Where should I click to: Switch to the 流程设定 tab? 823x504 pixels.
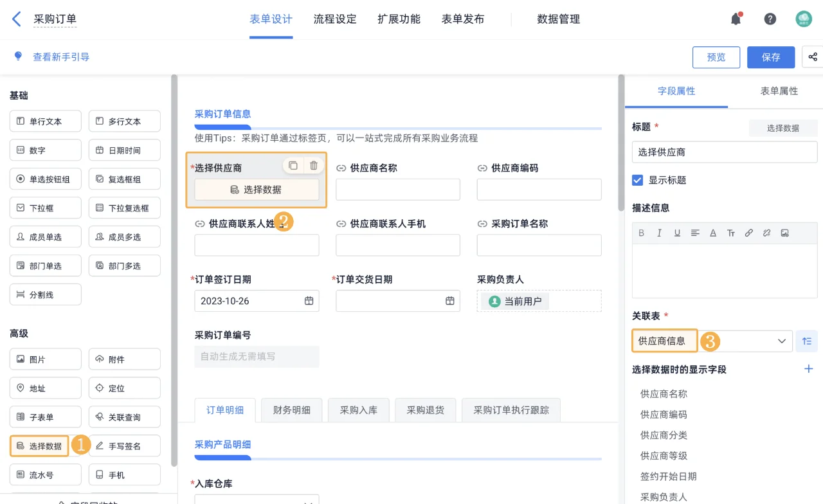tap(335, 19)
